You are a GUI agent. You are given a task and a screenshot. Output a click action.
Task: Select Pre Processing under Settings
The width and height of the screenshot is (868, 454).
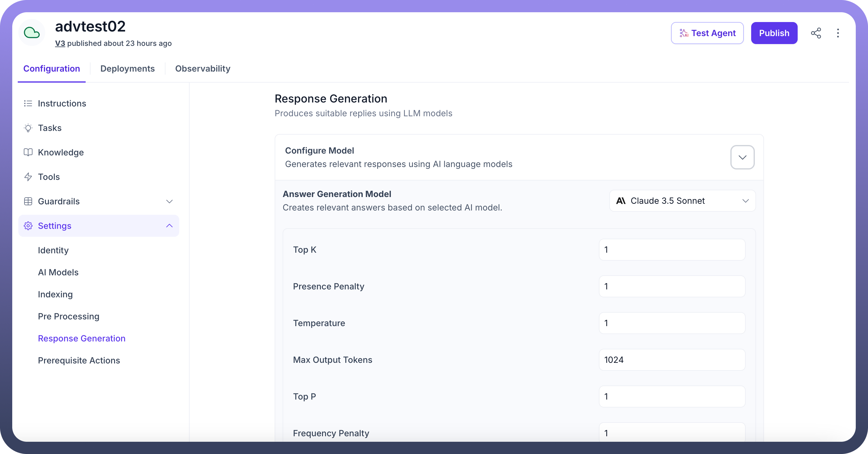coord(69,317)
